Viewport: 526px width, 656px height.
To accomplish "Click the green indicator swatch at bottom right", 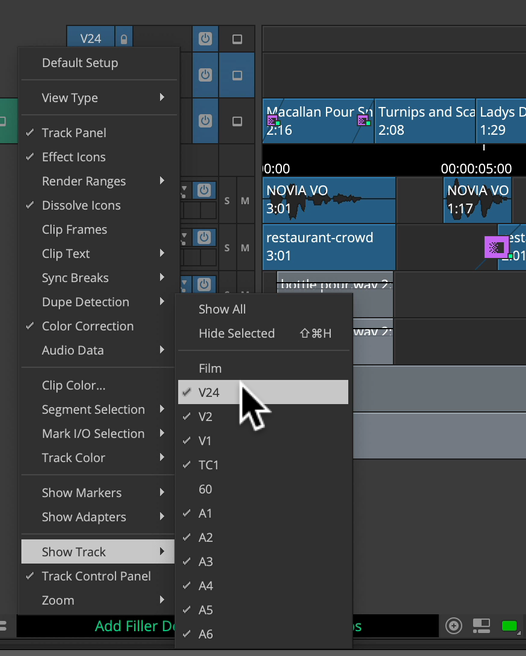I will [x=509, y=626].
